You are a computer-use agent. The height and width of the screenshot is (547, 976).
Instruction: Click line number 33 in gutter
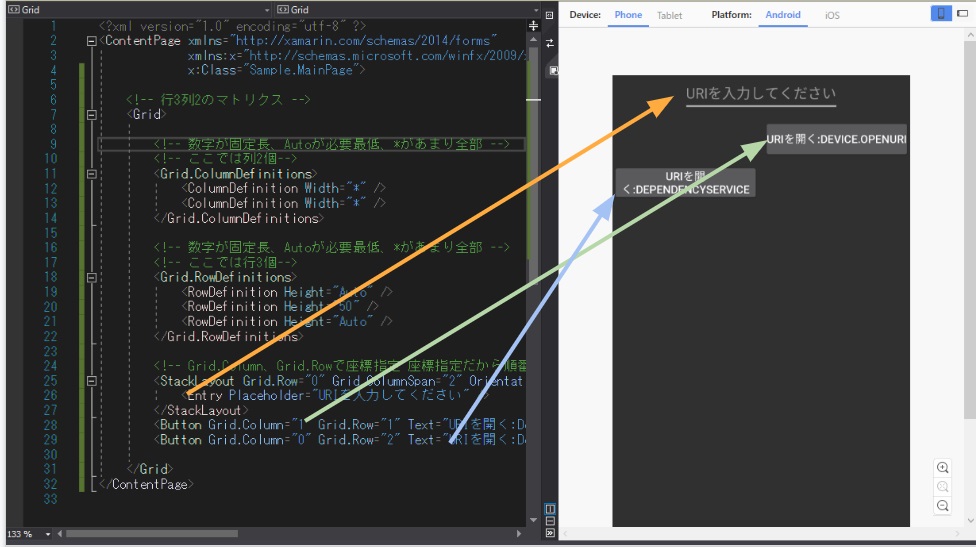pos(50,499)
